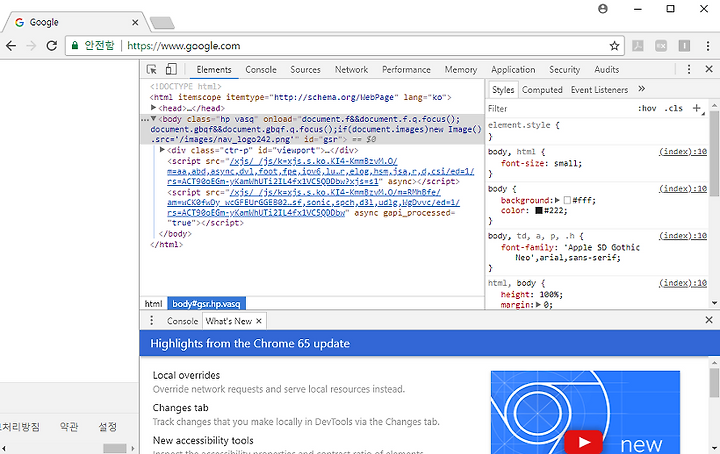Switch to the Console tab in main toolbar
This screenshot has width=720, height=454.
coord(261,69)
